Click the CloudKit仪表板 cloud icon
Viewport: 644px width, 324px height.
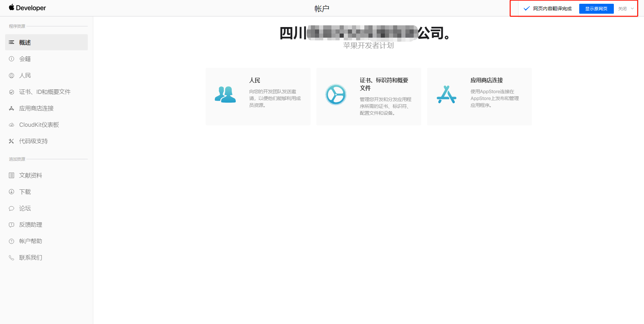11,125
